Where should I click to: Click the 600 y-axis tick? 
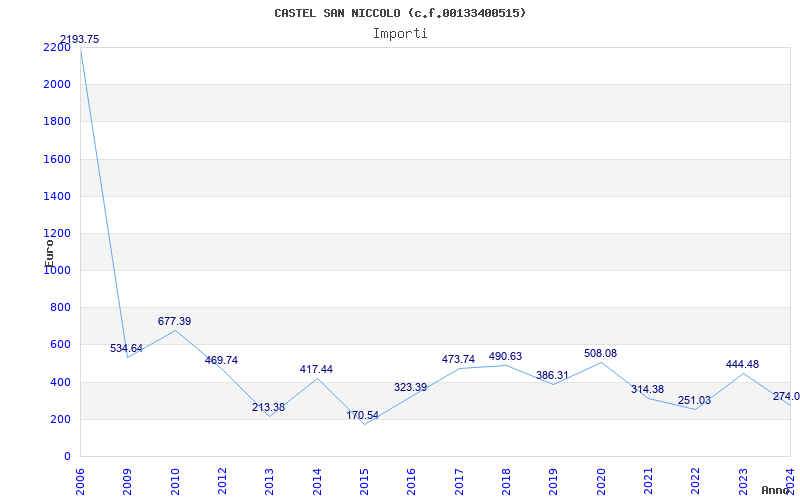tap(60, 345)
